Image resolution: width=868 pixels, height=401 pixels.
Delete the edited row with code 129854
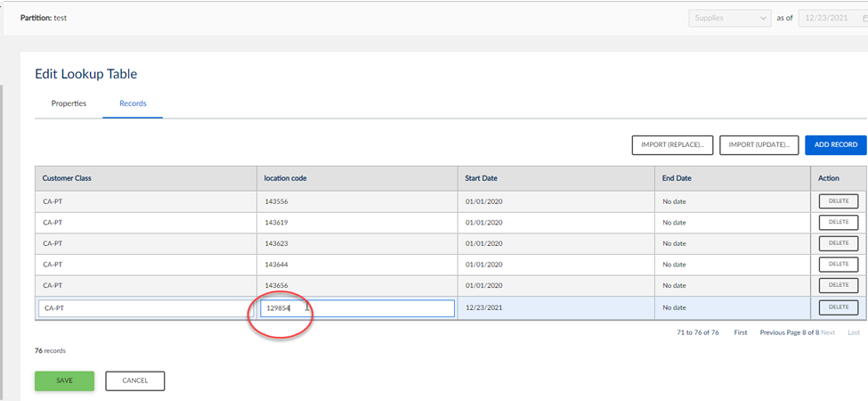[838, 307]
